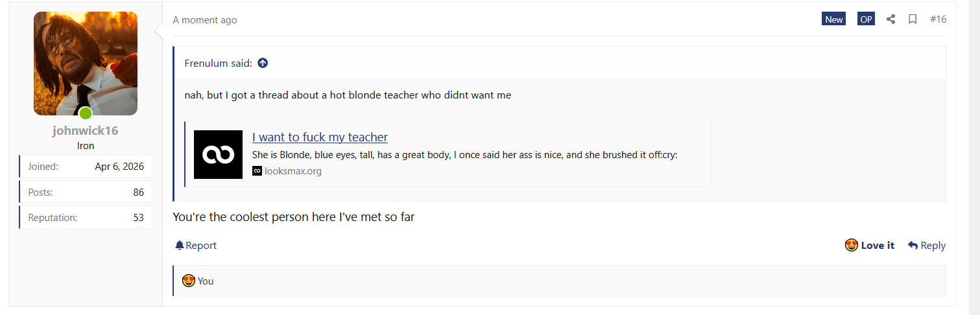Viewport: 980px width, 315px height.
Task: Open the underlined teacher thread title link
Action: pos(320,137)
